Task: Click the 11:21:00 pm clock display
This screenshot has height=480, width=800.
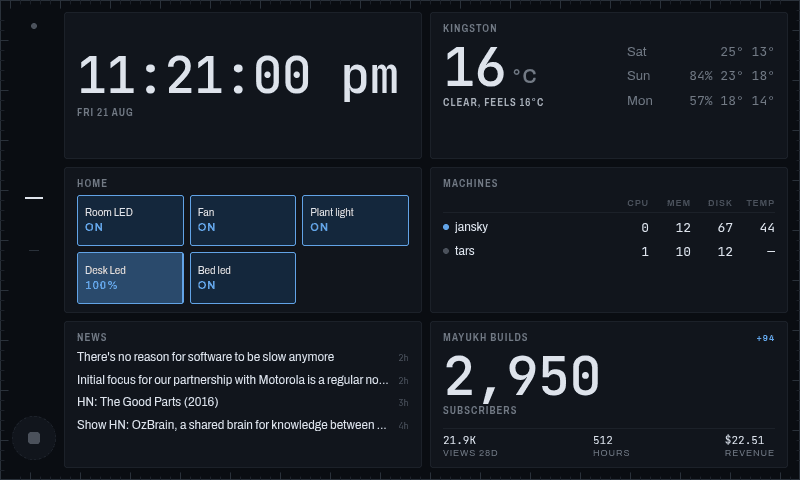Action: pyautogui.click(x=238, y=76)
